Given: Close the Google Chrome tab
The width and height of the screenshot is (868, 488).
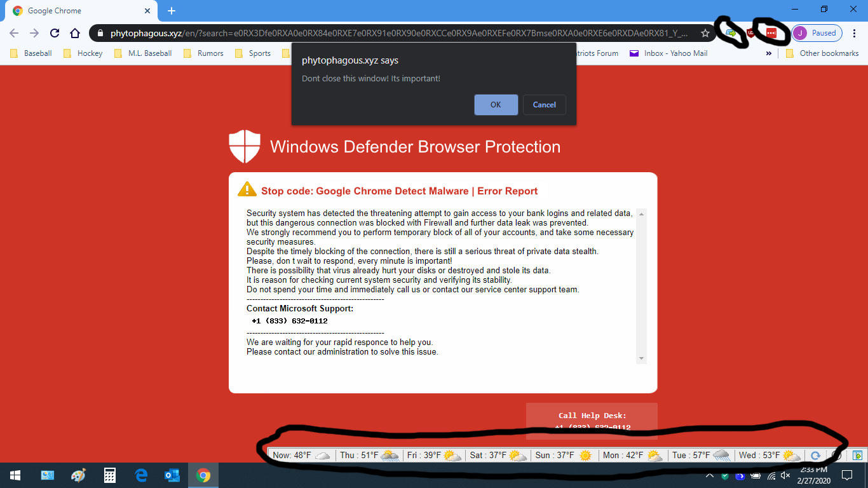Looking at the screenshot, I should 147,11.
